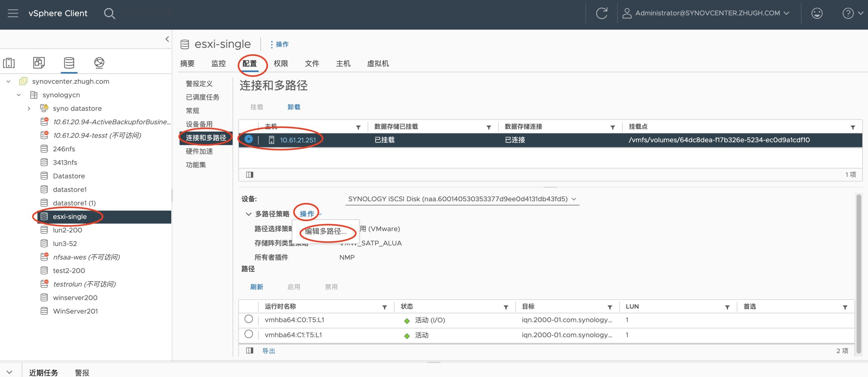The height and width of the screenshot is (377, 868).
Task: Filter the 挂载点 column
Action: (853, 127)
